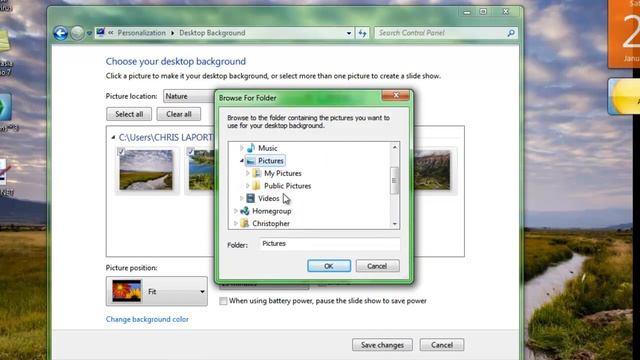Click the Pictures library icon
The image size is (640, 360).
(251, 161)
